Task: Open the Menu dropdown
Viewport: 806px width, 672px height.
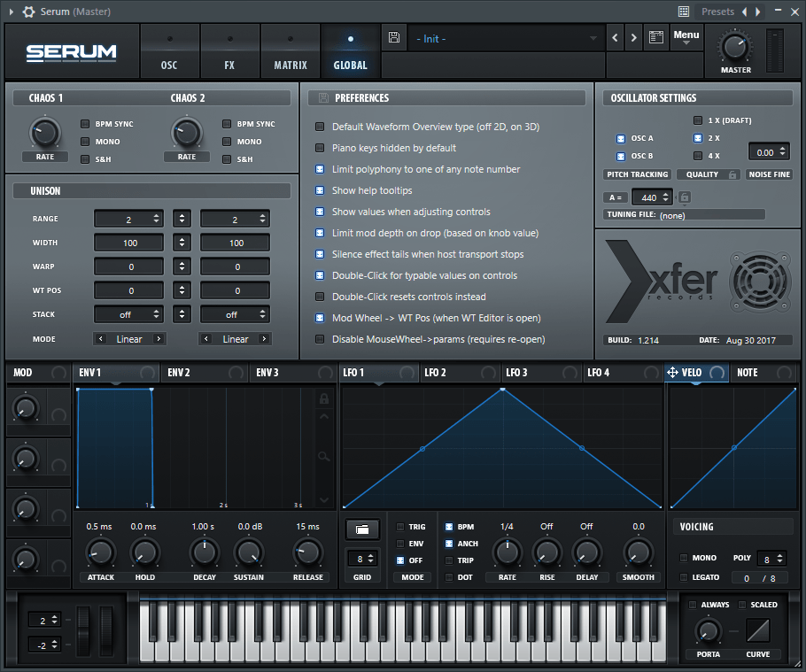Action: [x=686, y=37]
